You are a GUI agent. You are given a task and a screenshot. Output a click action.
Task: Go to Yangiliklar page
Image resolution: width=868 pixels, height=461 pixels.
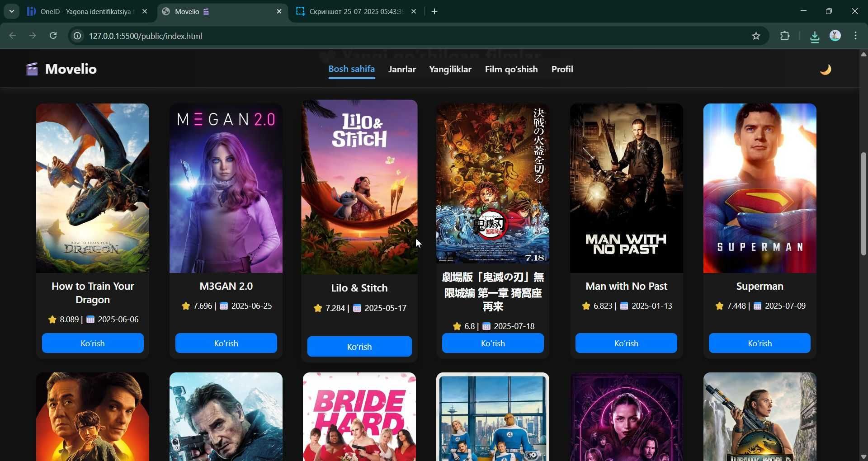click(x=450, y=69)
